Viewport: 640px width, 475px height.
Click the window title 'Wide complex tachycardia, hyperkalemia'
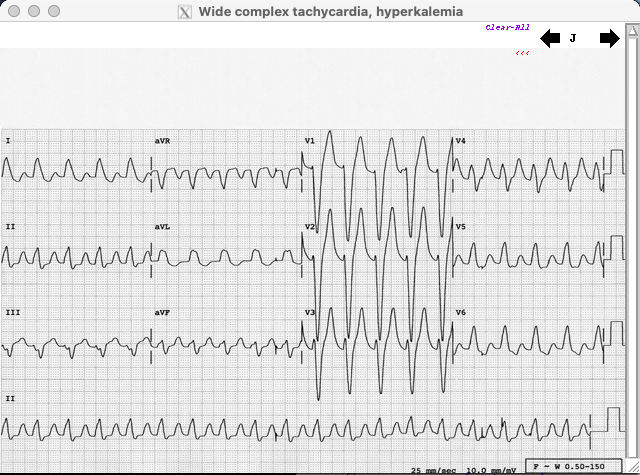[330, 12]
